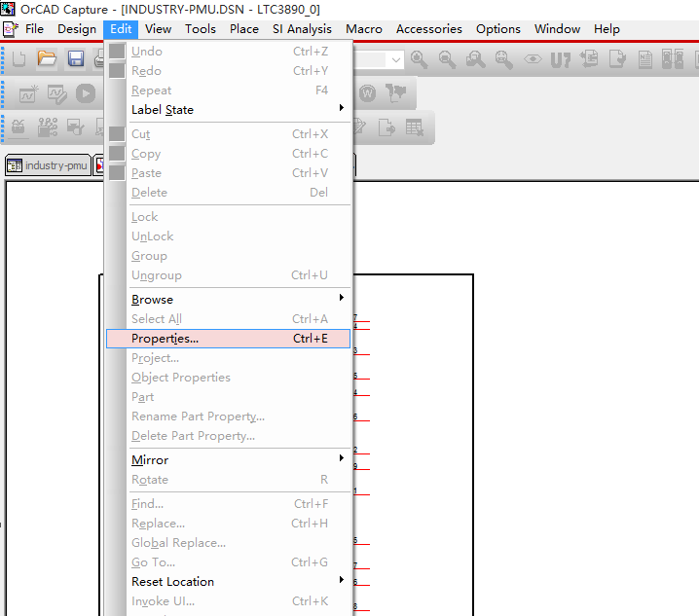Image resolution: width=699 pixels, height=616 pixels.
Task: Switch to the industry-pmu tab
Action: (48, 165)
